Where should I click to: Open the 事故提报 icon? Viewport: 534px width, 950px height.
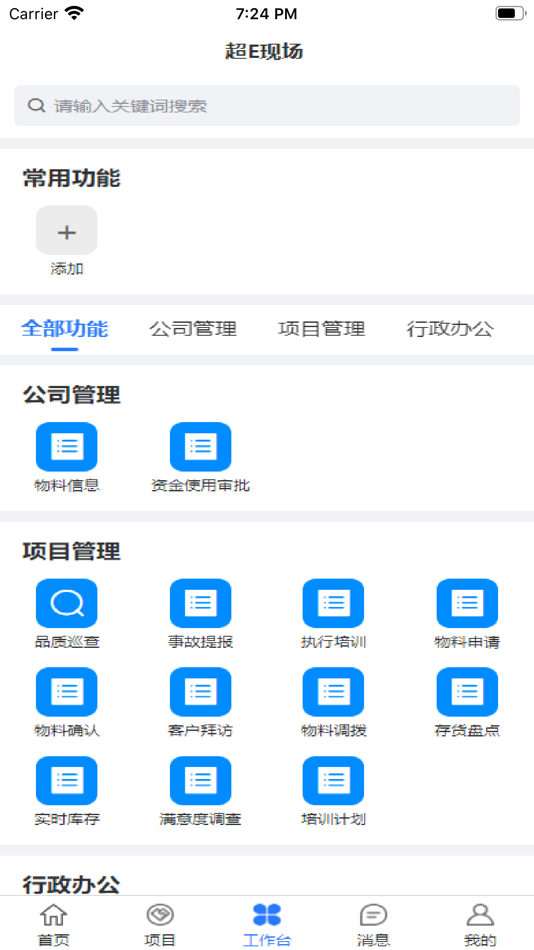[x=201, y=603]
